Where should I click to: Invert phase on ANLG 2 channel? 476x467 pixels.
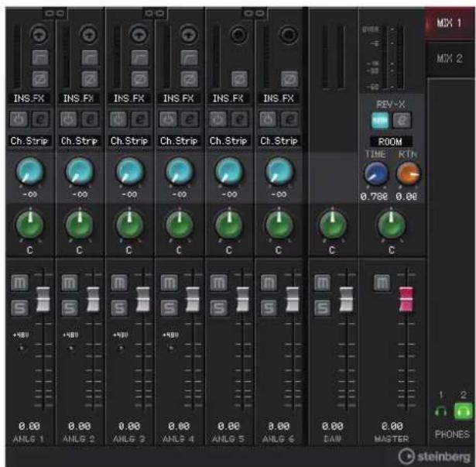90,79
